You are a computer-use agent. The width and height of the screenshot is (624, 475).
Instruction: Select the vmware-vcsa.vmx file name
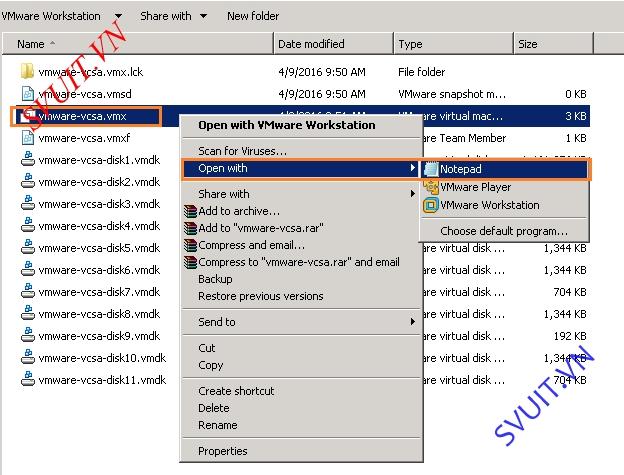click(82, 116)
